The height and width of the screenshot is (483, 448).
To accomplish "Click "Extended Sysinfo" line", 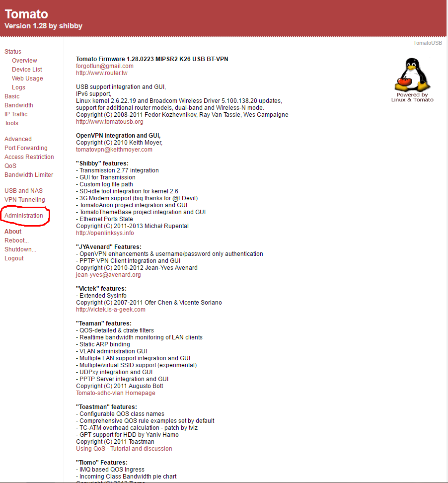I will pyautogui.click(x=101, y=296).
